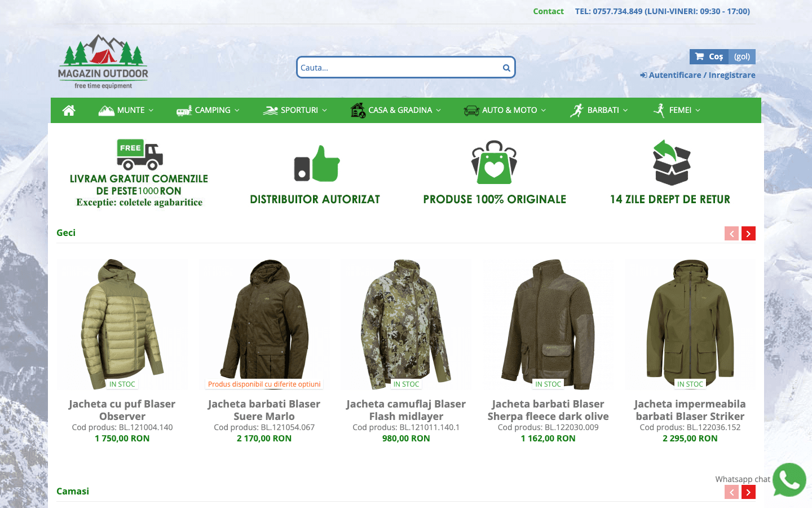This screenshot has height=508, width=812.
Task: Expand the BARBATI dropdown chevron
Action: [x=625, y=111]
